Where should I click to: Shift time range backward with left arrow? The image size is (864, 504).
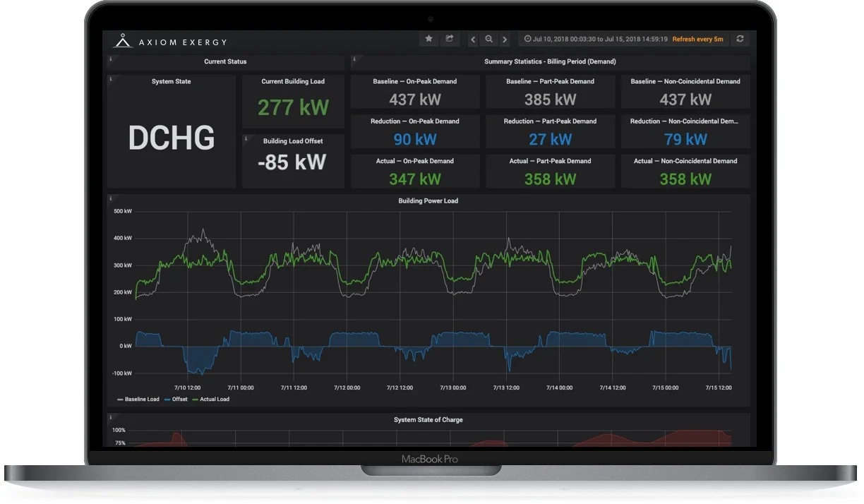[x=473, y=40]
